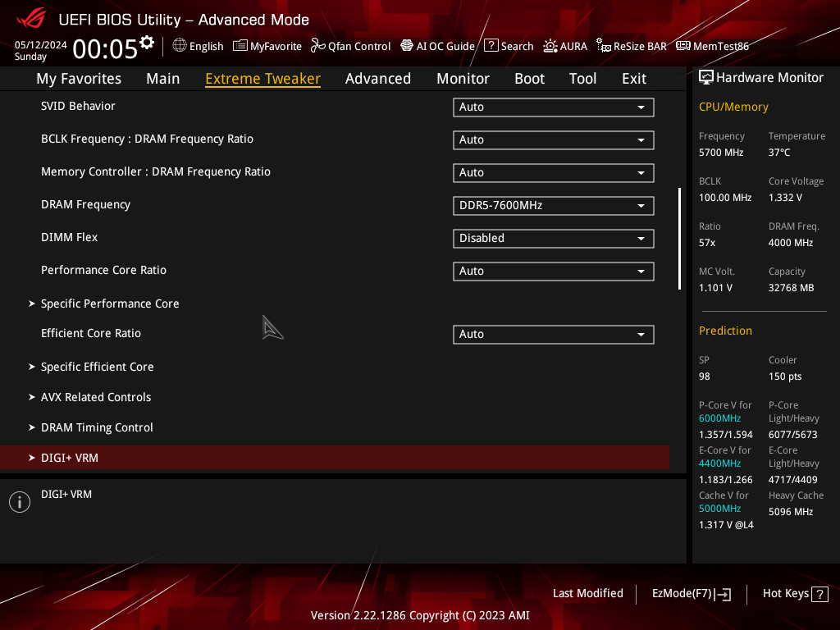Click the Hardware Monitor display icon
Screen dimensions: 840x630
pyautogui.click(x=706, y=78)
